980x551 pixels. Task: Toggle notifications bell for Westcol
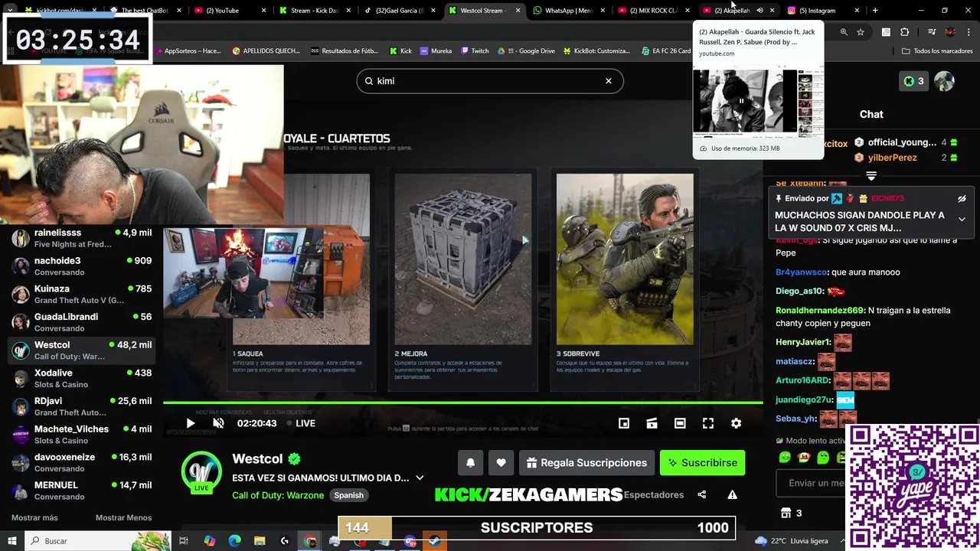(x=471, y=462)
